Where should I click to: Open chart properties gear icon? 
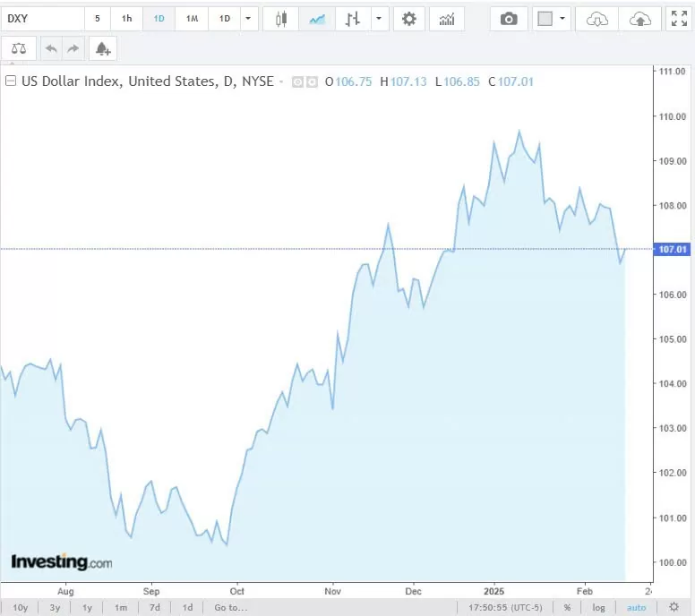coord(409,19)
